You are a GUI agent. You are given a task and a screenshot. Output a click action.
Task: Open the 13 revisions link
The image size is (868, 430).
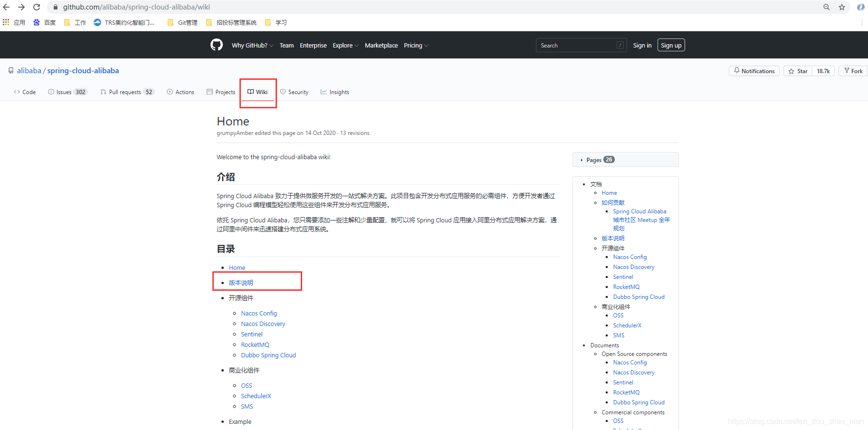pos(354,133)
